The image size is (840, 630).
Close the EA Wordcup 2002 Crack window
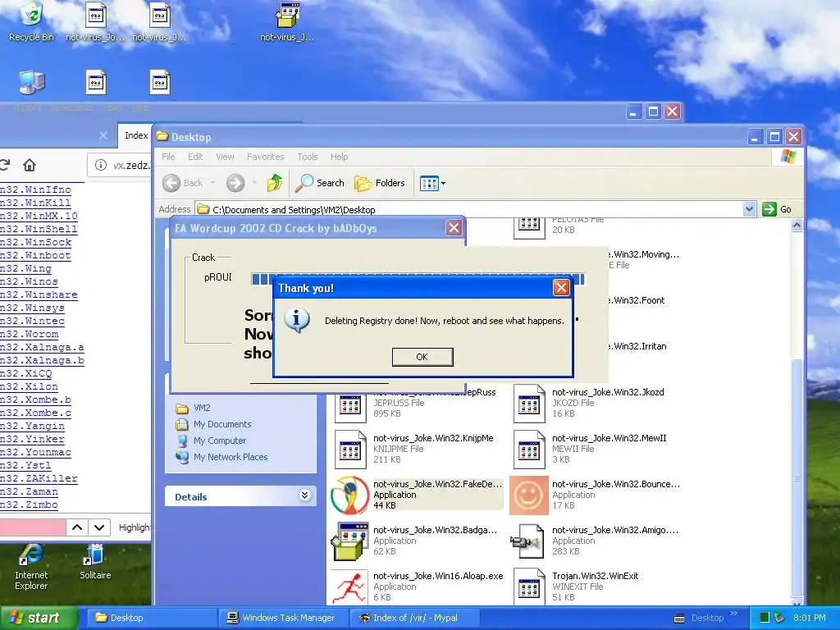pos(454,228)
